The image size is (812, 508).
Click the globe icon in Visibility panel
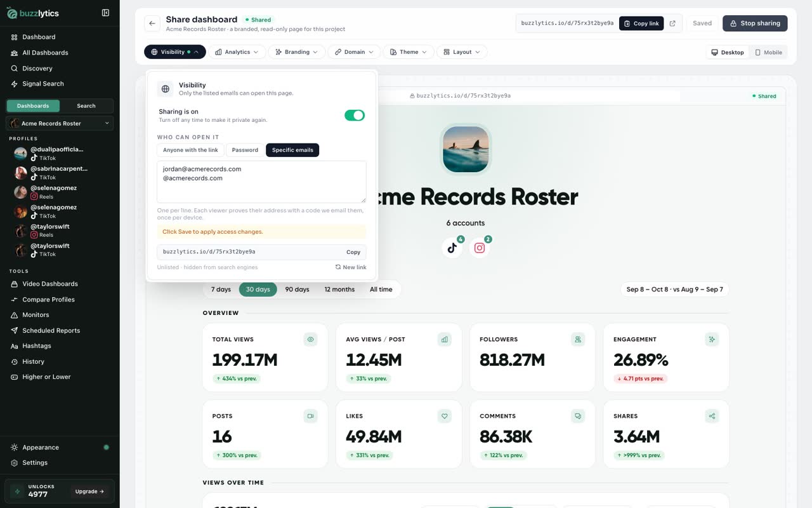tap(166, 89)
